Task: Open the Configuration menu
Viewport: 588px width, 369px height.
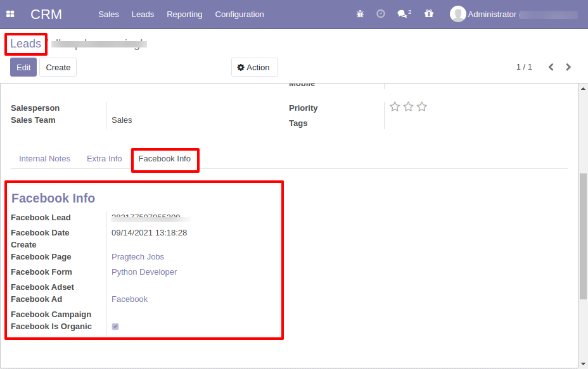Action: pos(240,14)
